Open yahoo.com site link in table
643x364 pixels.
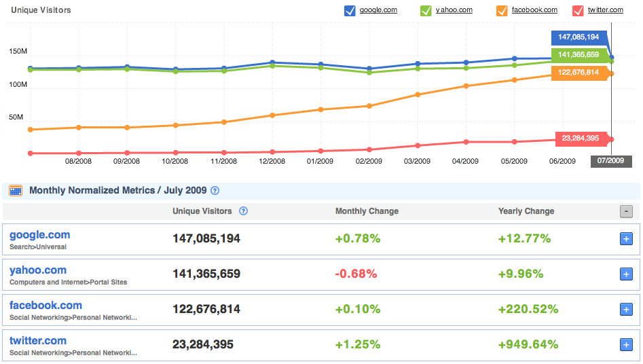38,270
